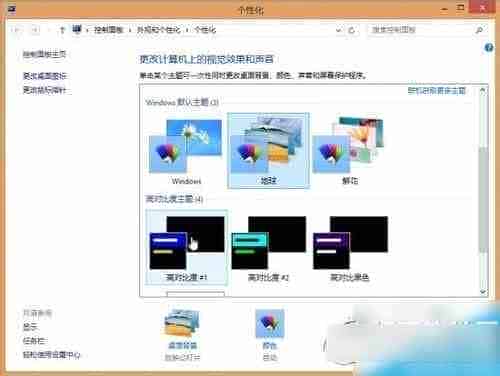Image resolution: width=500 pixels, height=376 pixels.
Task: Apply the 高对比度 #1 theme
Action: 187,248
